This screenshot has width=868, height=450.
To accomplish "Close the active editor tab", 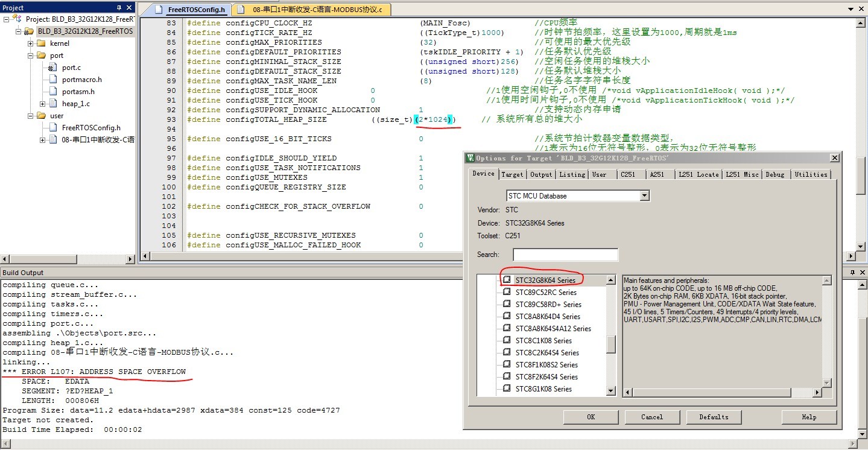I will pos(860,10).
